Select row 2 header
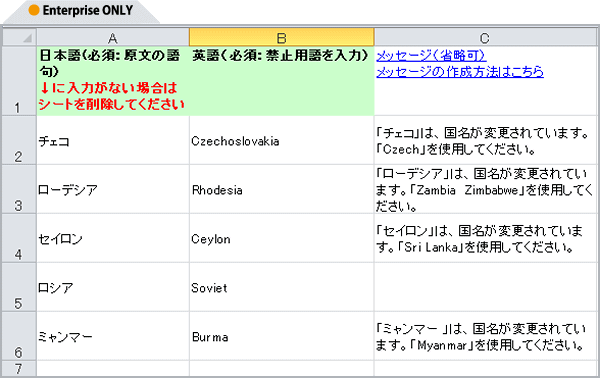The image size is (600, 378). pos(19,140)
